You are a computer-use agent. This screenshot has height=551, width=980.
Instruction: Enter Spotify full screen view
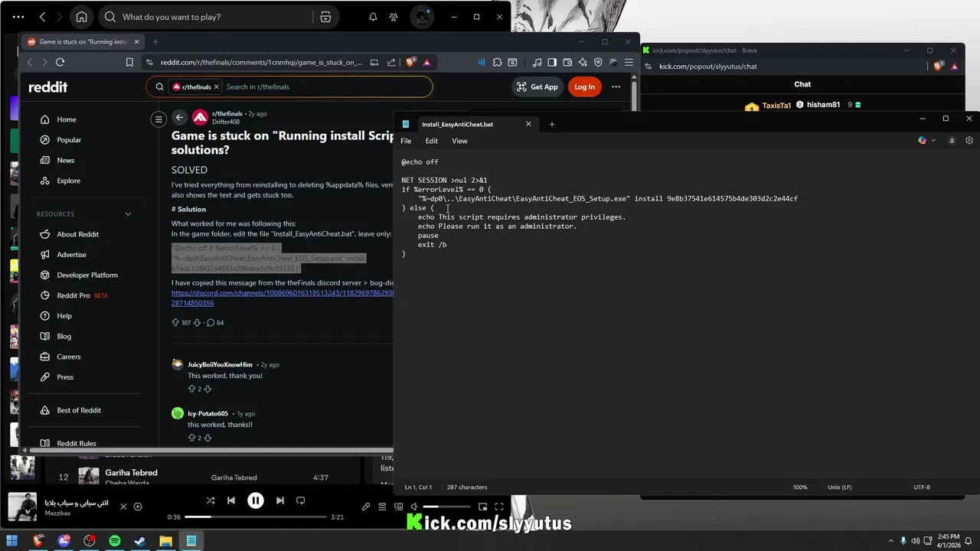coord(499,507)
